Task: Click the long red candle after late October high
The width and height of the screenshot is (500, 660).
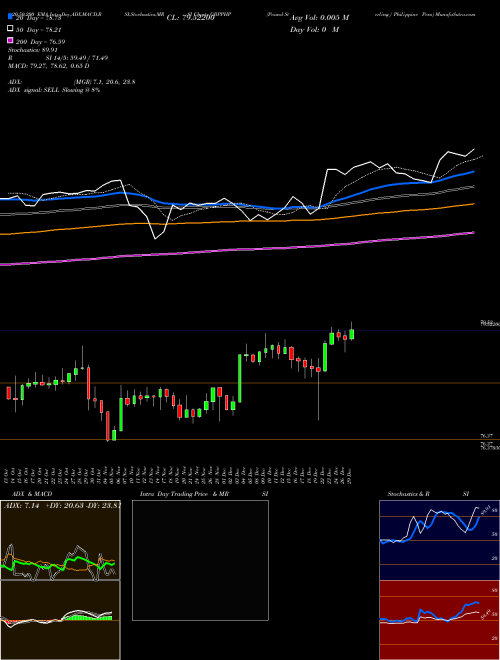Action: (x=88, y=383)
